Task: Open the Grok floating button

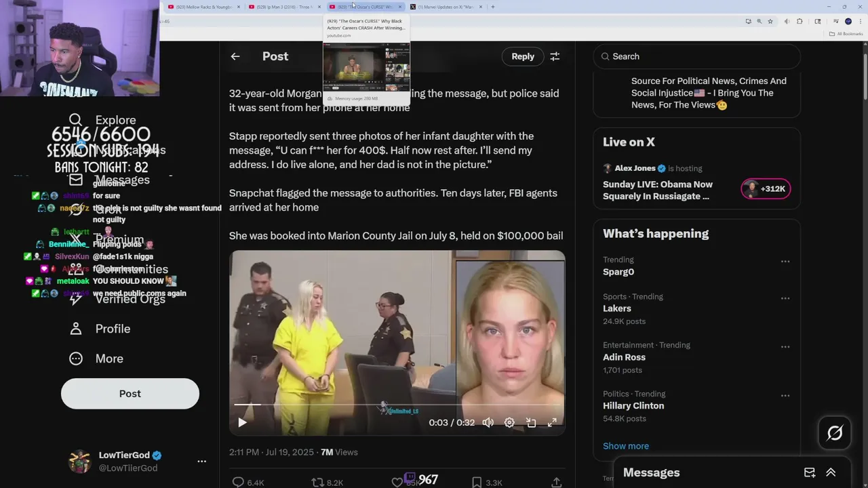Action: (x=835, y=433)
